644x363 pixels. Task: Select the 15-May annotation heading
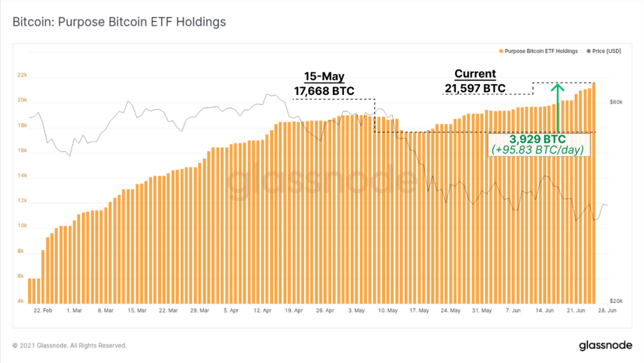324,76
